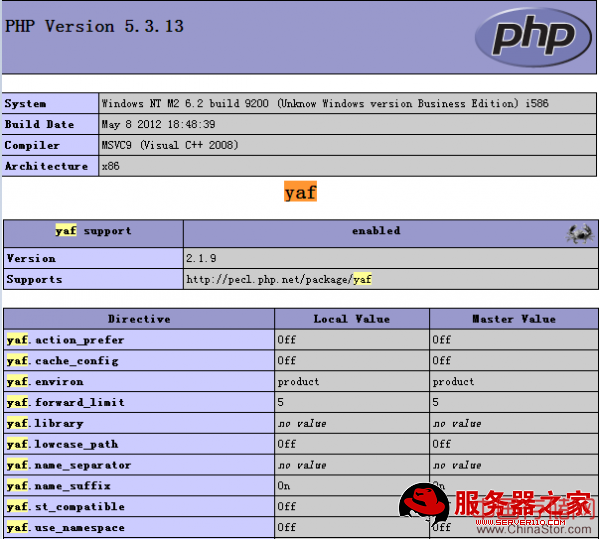Click the orange yaf section heading

[x=300, y=192]
